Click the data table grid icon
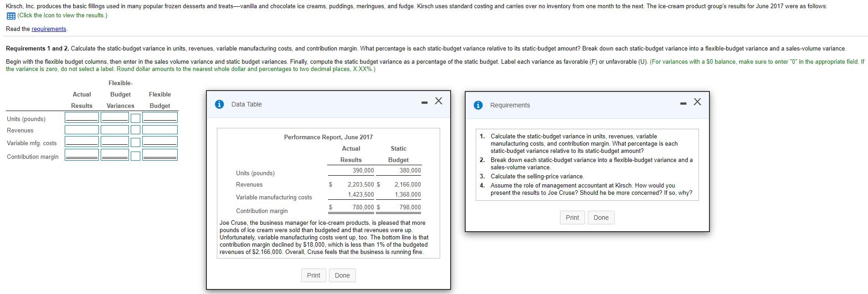The image size is (868, 294). pyautogui.click(x=10, y=15)
